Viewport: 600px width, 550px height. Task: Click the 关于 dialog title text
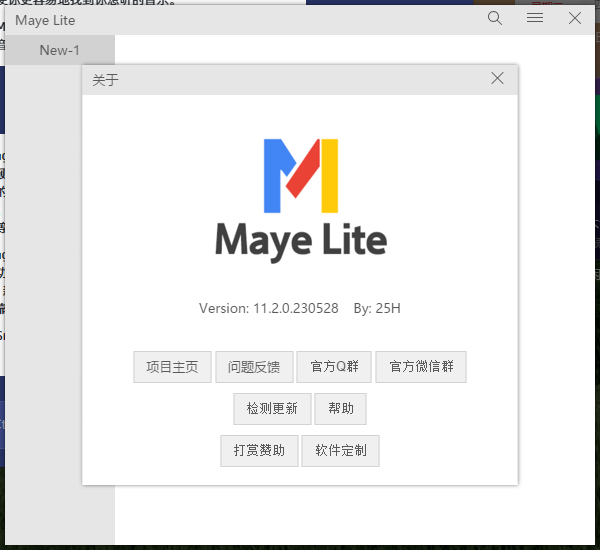[105, 80]
